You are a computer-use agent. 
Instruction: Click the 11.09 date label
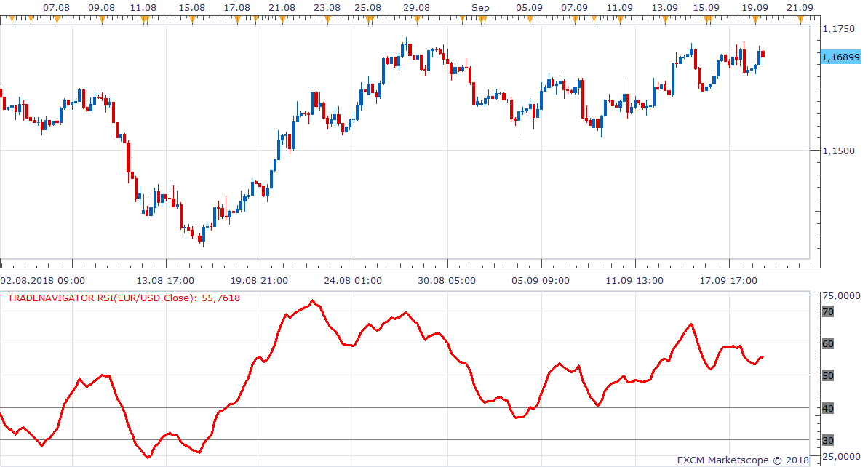point(619,8)
